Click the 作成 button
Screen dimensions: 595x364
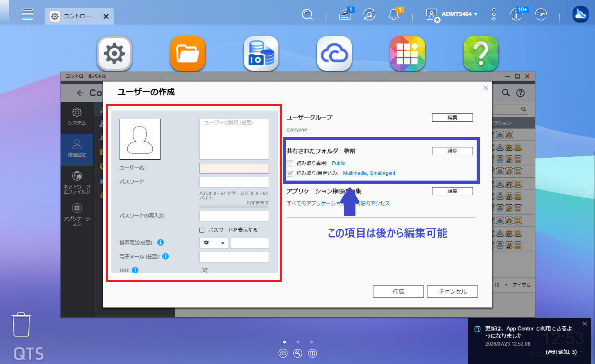point(398,292)
